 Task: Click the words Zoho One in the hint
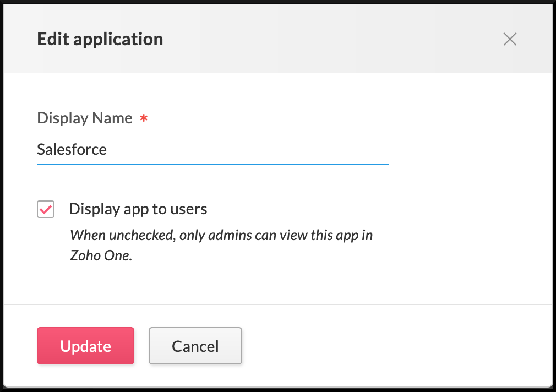coord(100,256)
